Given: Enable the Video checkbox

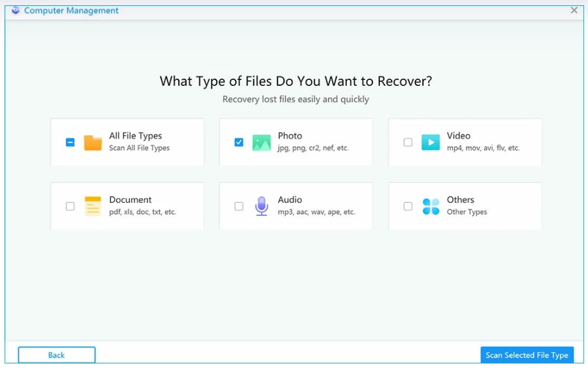Looking at the screenshot, I should coord(408,142).
